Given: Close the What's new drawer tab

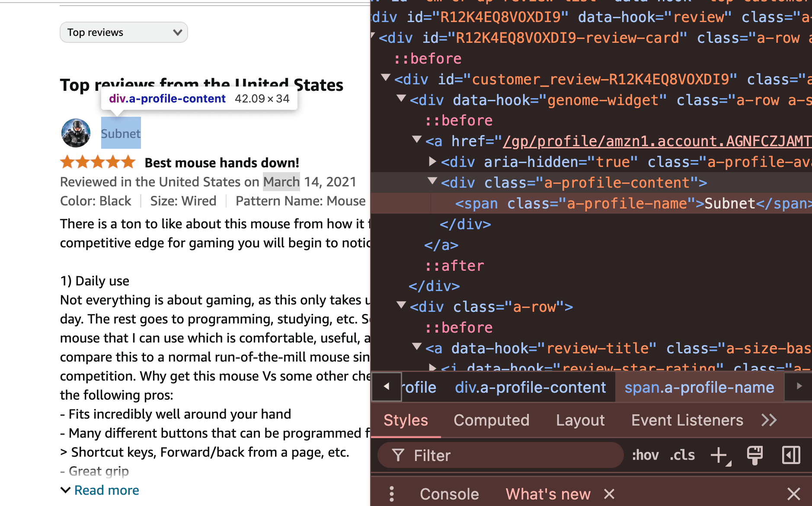Looking at the screenshot, I should coord(609,494).
